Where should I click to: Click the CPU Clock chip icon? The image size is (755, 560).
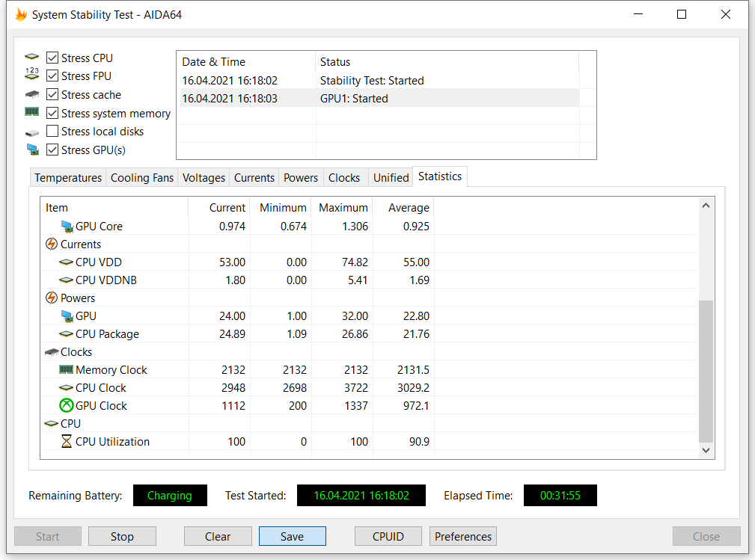tap(66, 388)
